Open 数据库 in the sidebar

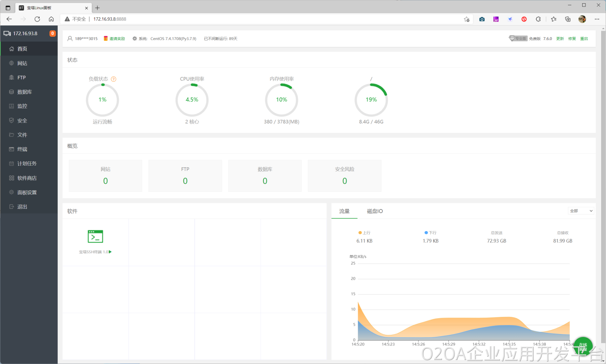coord(24,92)
